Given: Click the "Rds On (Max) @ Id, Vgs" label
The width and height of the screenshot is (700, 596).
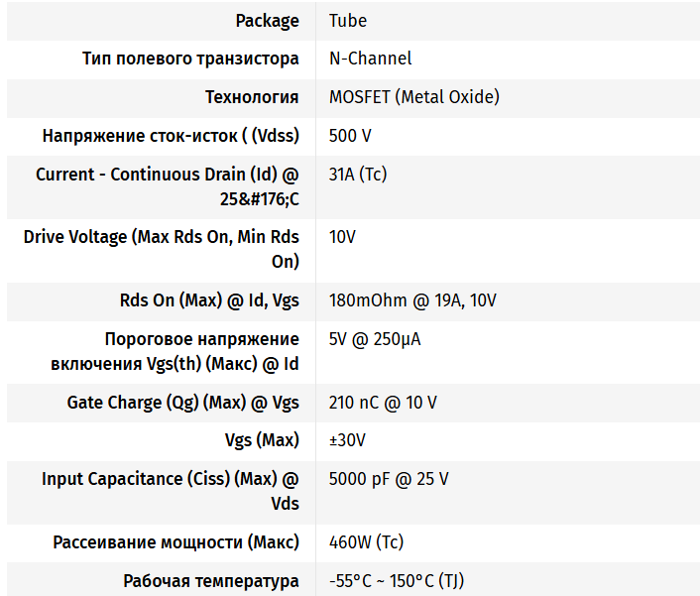Looking at the screenshot, I should [x=202, y=300].
